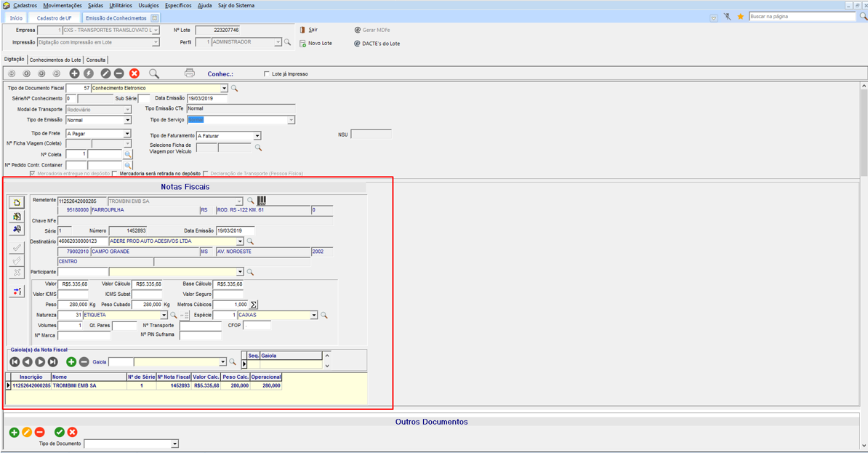Confirm Outros Documentos with green check icon
Screen dimensions: 868x453
(59, 432)
